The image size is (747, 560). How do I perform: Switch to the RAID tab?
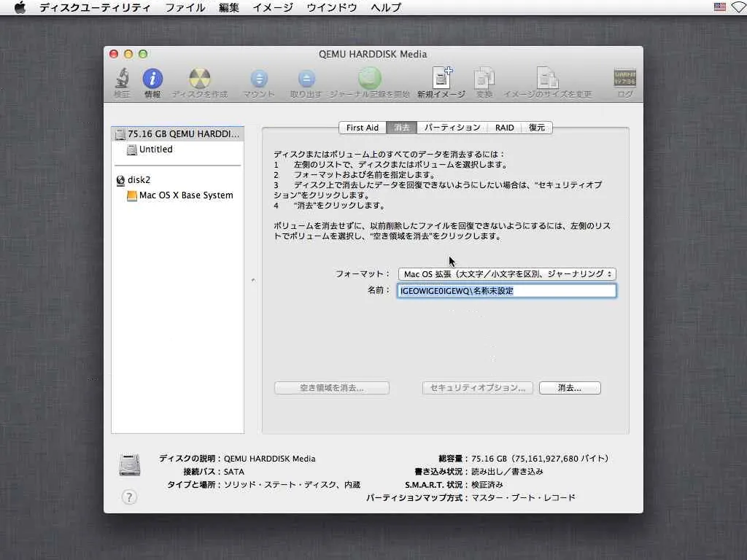coord(504,128)
